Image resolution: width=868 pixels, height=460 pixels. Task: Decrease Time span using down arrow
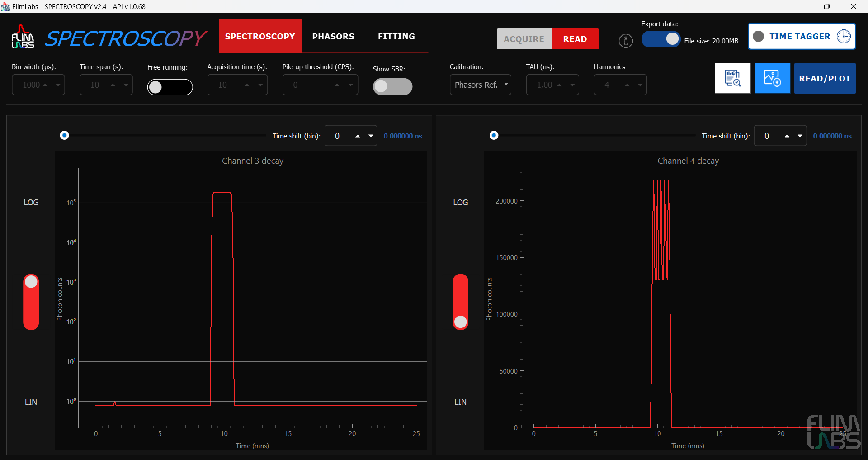(126, 85)
